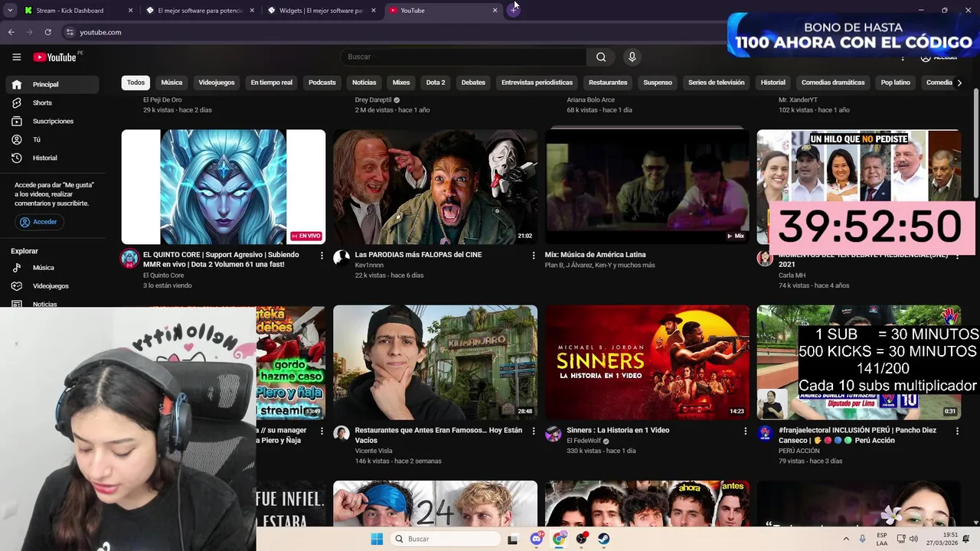The height and width of the screenshot is (551, 980).
Task: Select the Dota 2 filter chip
Action: pos(436,83)
